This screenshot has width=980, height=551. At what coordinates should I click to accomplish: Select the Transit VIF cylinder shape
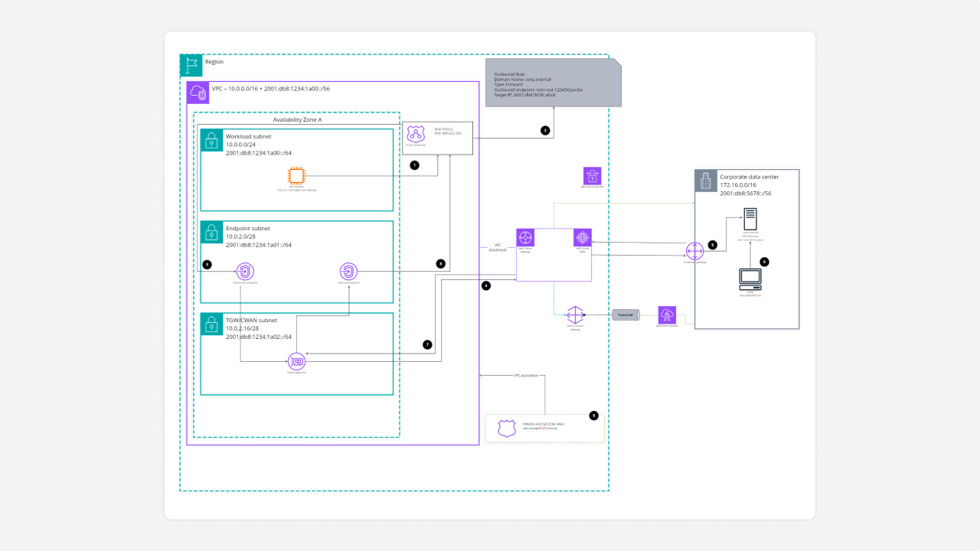pyautogui.click(x=626, y=315)
